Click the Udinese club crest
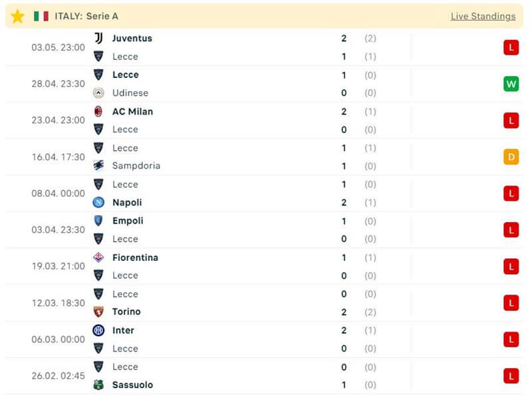 pos(98,93)
